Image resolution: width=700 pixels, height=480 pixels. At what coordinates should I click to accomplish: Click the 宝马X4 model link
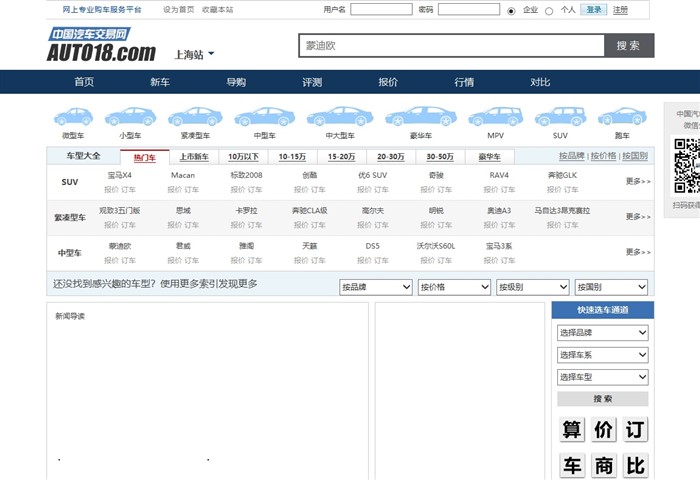(x=120, y=175)
